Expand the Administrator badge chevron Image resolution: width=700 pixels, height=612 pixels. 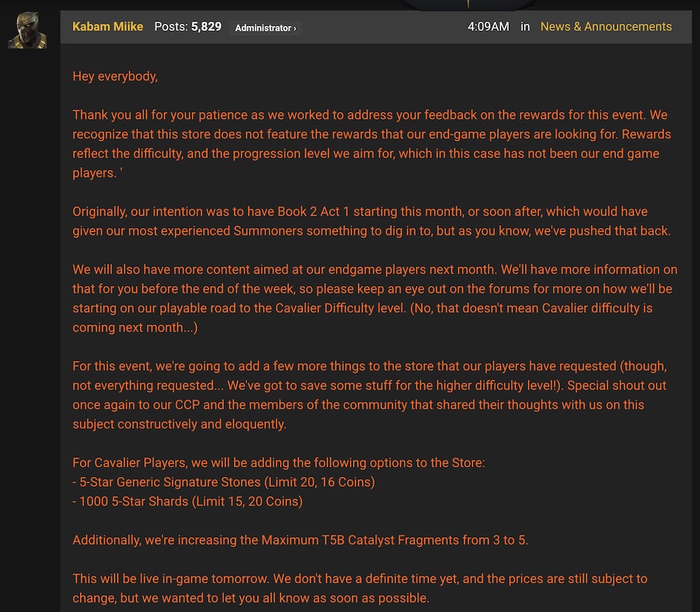coord(295,28)
